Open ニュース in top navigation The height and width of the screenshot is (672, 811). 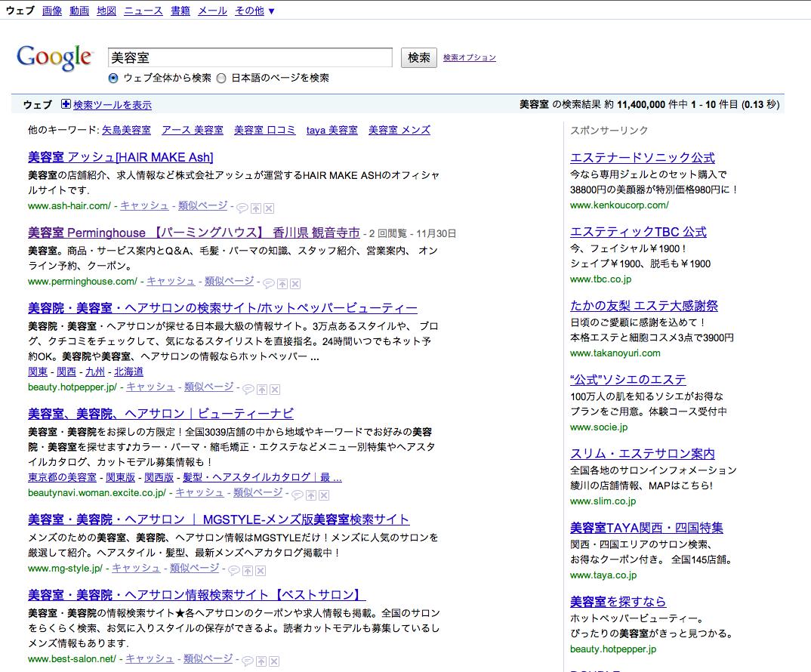point(143,11)
